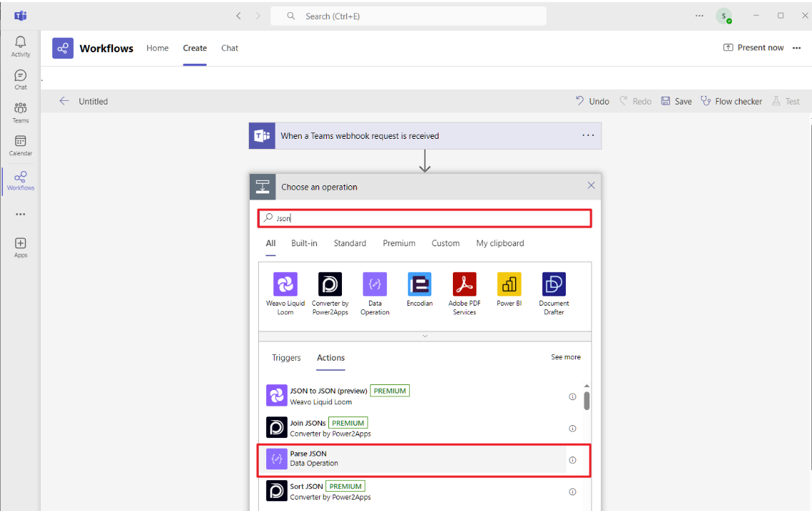Open the Encodian connector
This screenshot has width=812, height=511.
coord(419,284)
